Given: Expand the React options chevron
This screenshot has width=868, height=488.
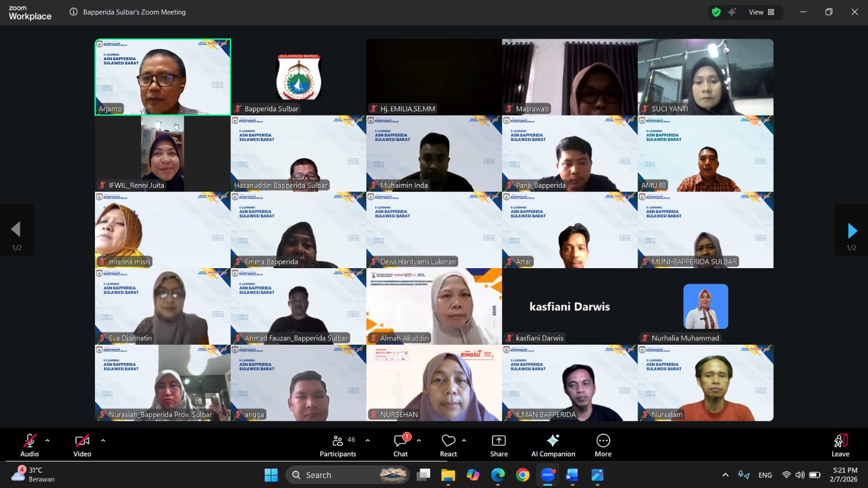Looking at the screenshot, I should (464, 440).
